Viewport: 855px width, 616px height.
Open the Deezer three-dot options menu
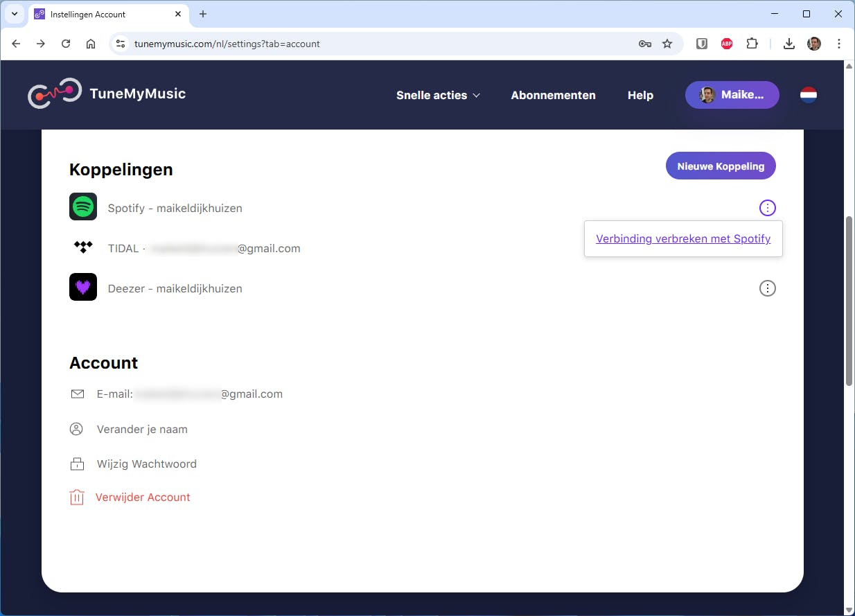(x=767, y=288)
